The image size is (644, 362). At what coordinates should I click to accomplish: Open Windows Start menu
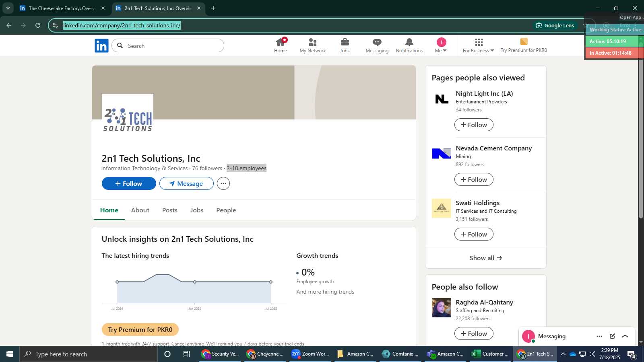10,354
